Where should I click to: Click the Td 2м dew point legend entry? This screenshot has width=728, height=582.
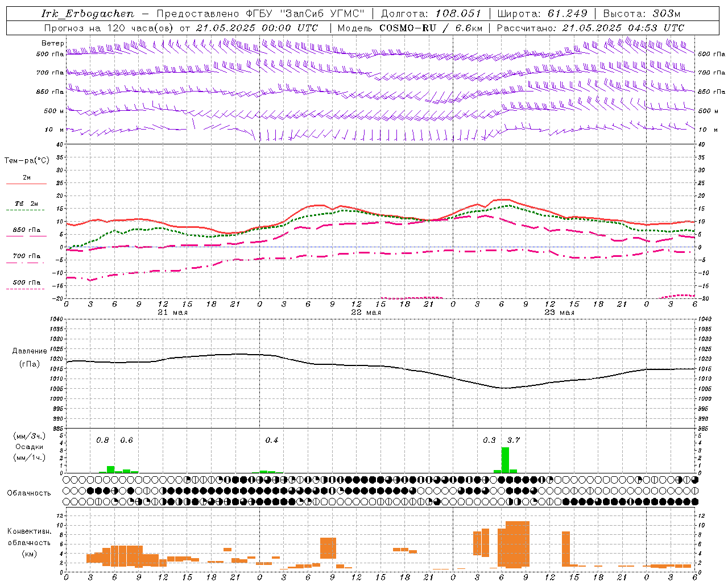coord(27,203)
